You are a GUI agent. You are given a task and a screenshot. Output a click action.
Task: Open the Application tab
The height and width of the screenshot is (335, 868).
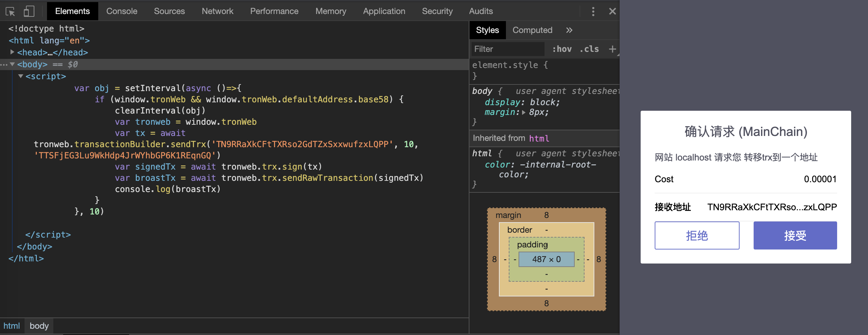(x=384, y=11)
